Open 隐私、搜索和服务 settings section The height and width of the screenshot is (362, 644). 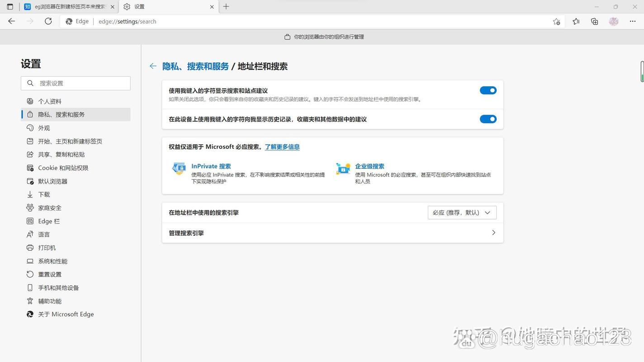pyautogui.click(x=76, y=114)
